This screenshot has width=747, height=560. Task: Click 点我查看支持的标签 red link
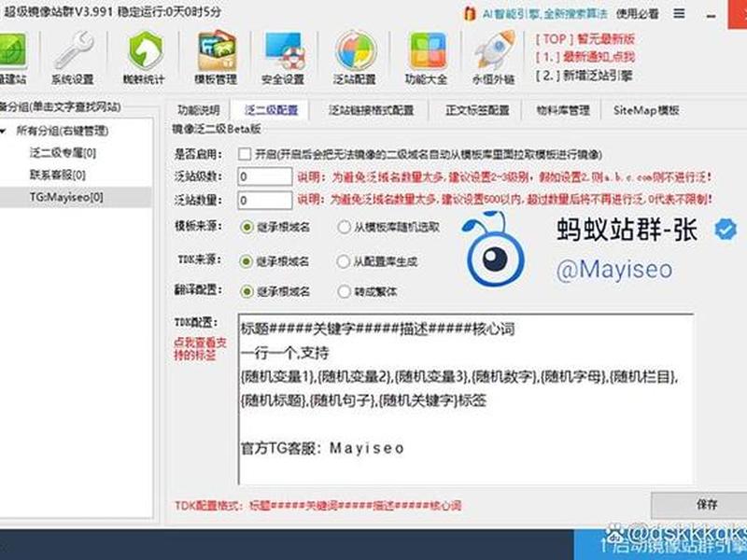[x=200, y=348]
